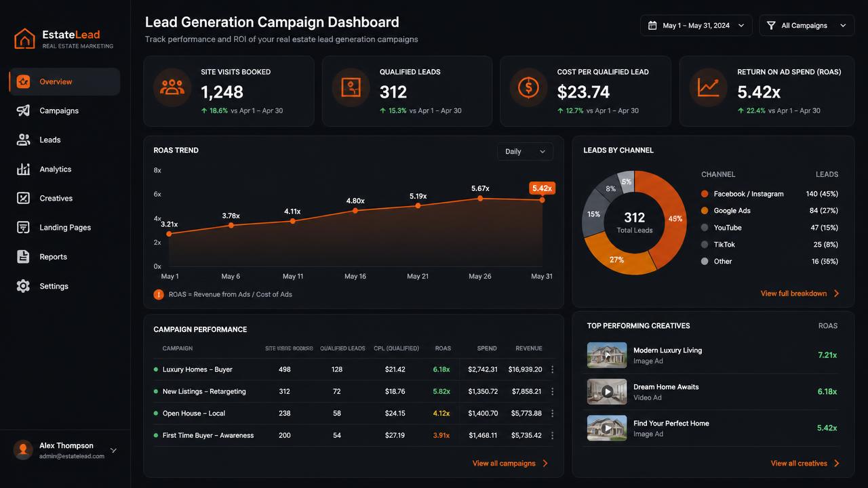Click the Open House – Local campaign name
The image size is (868, 488).
click(x=194, y=413)
